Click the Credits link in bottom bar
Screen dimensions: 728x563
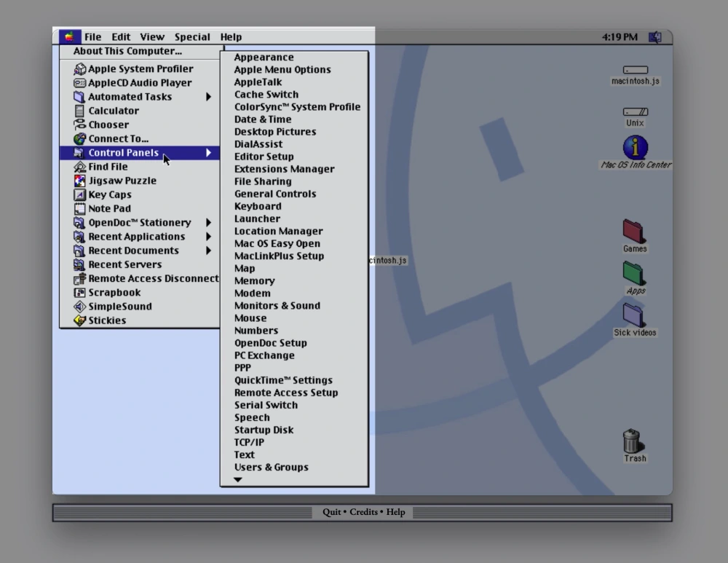[x=363, y=512]
